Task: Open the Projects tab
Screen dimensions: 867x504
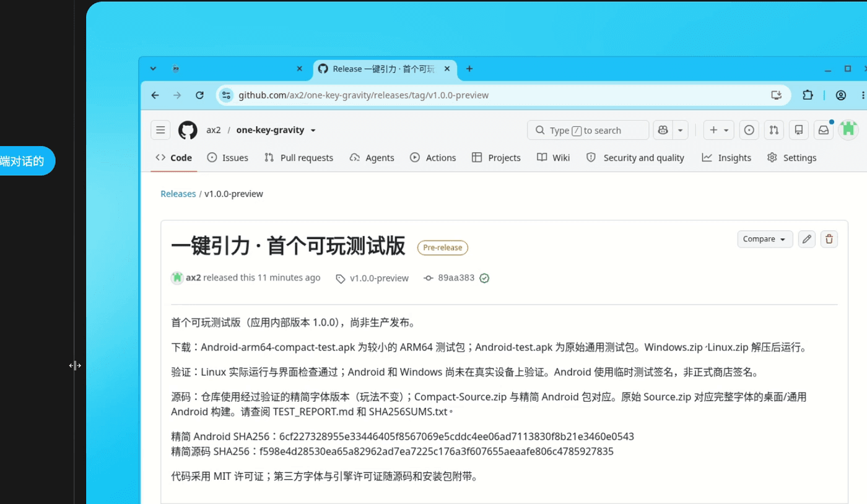Action: pyautogui.click(x=496, y=158)
